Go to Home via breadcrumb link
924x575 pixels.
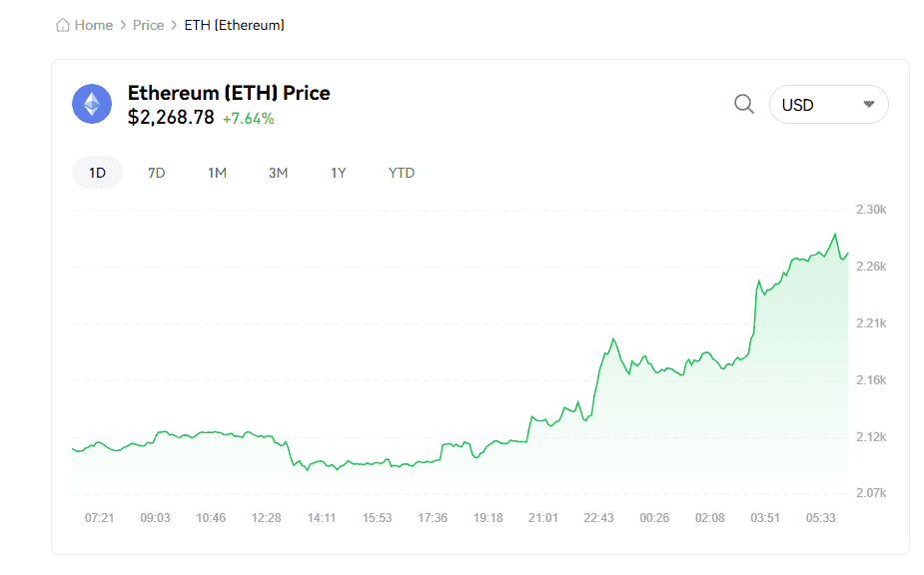point(94,25)
